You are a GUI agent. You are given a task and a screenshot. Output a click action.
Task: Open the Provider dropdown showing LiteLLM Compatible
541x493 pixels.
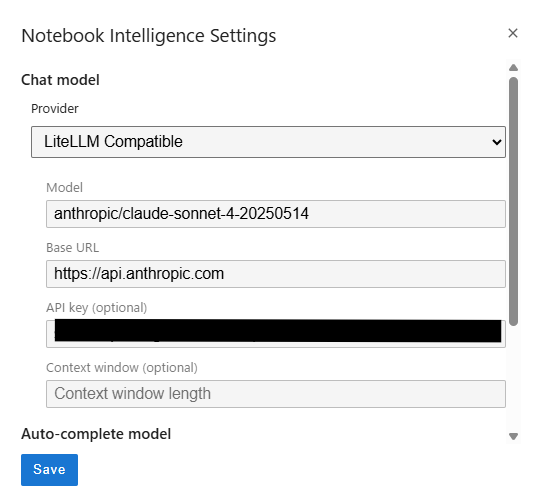pyautogui.click(x=268, y=142)
